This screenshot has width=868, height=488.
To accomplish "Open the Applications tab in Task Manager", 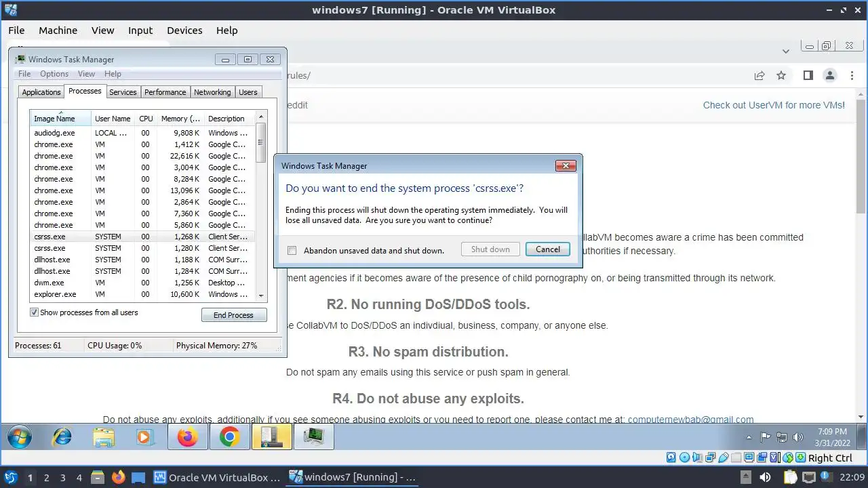I will click(x=41, y=92).
